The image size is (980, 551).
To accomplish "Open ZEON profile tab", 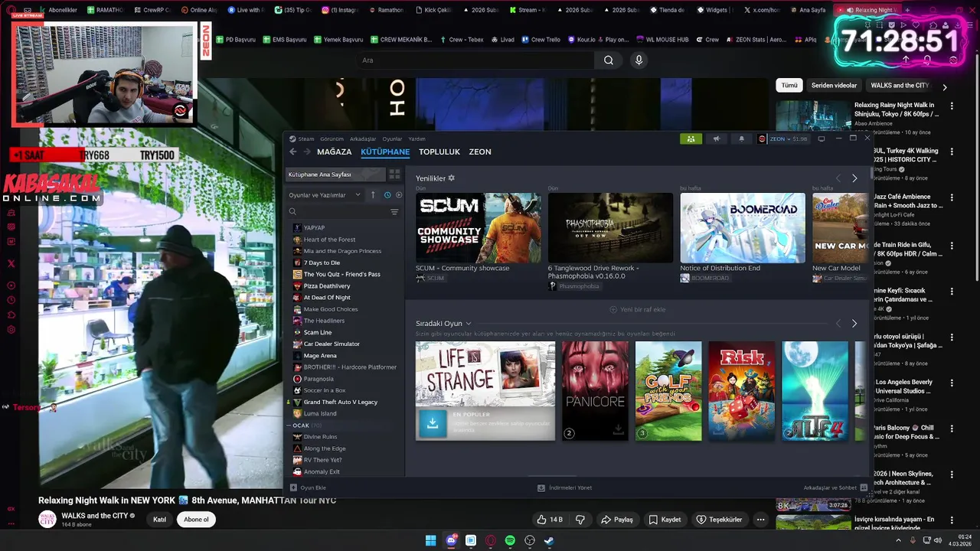I will pos(480,152).
